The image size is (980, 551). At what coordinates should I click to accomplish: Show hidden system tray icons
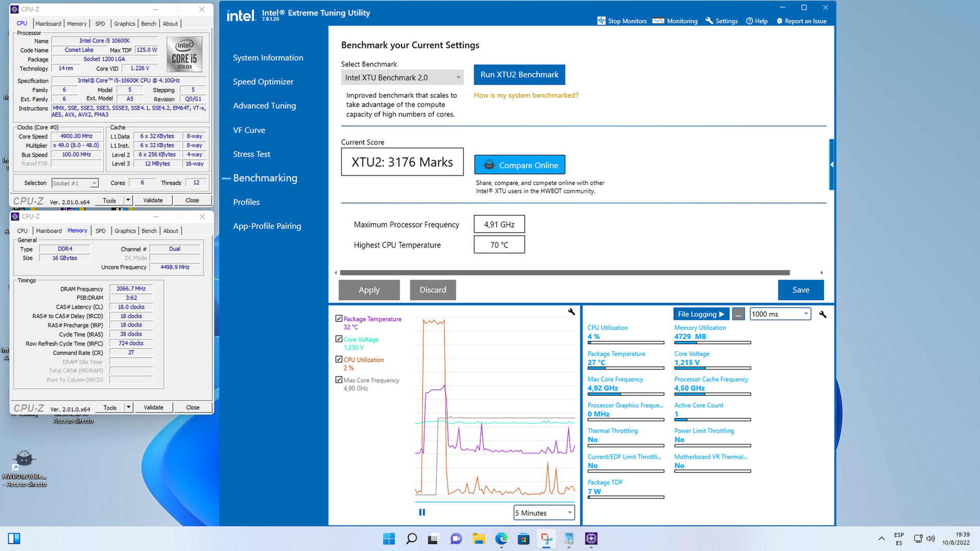coord(881,539)
